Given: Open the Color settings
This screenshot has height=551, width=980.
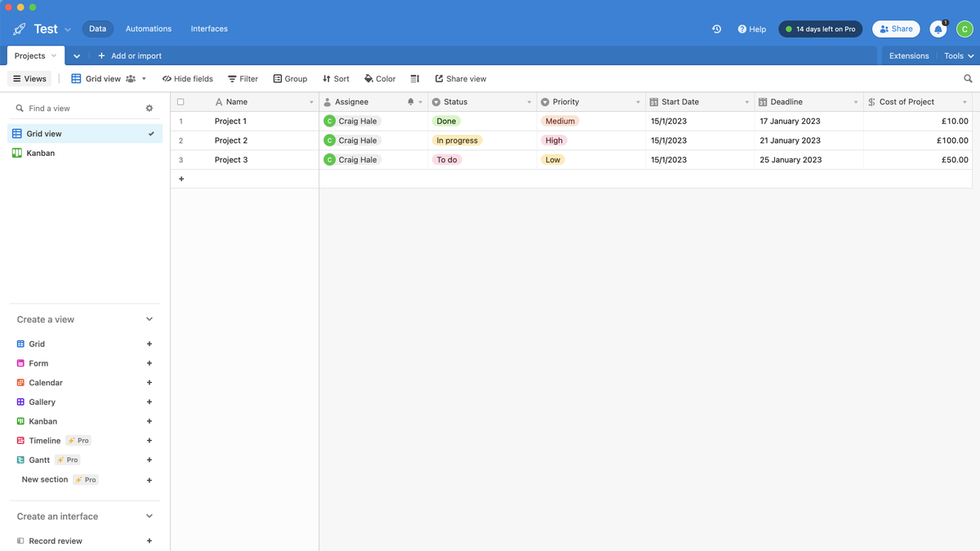Looking at the screenshot, I should coord(379,78).
